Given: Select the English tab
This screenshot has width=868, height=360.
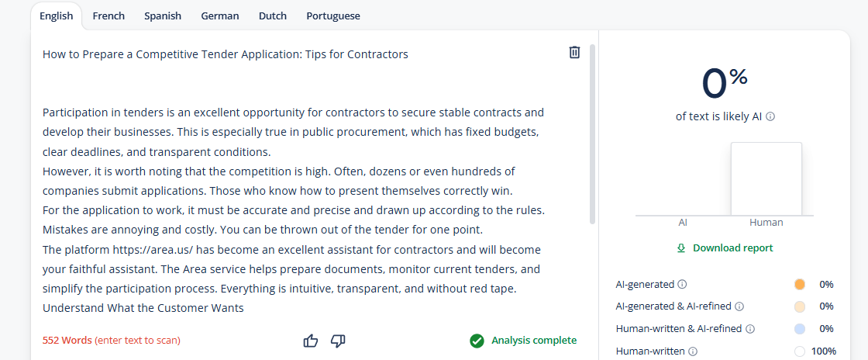Looking at the screenshot, I should 57,16.
